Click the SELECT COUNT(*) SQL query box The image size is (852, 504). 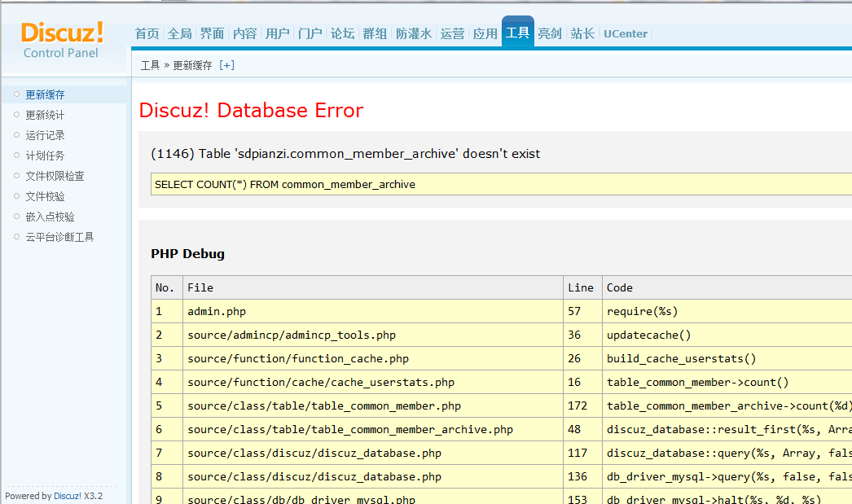(501, 184)
